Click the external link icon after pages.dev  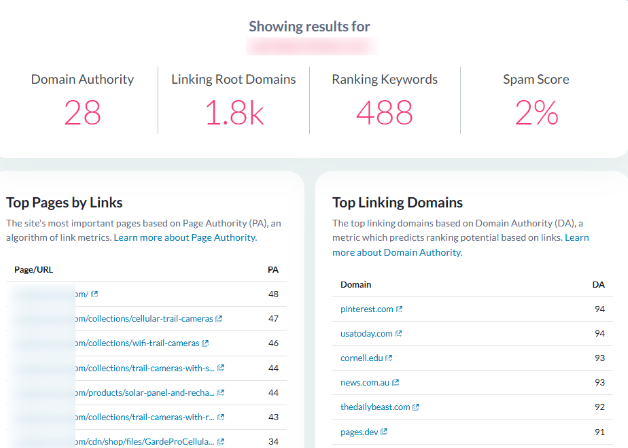[385, 431]
